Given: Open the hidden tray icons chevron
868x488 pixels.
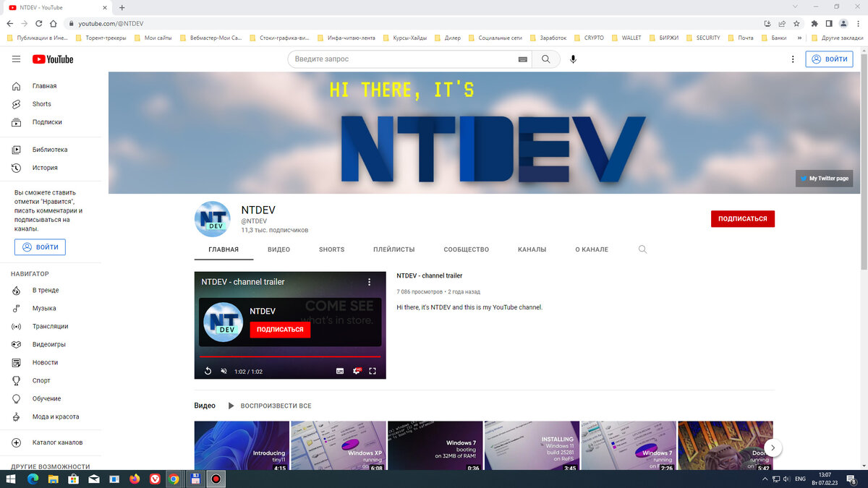Looking at the screenshot, I should pyautogui.click(x=765, y=479).
